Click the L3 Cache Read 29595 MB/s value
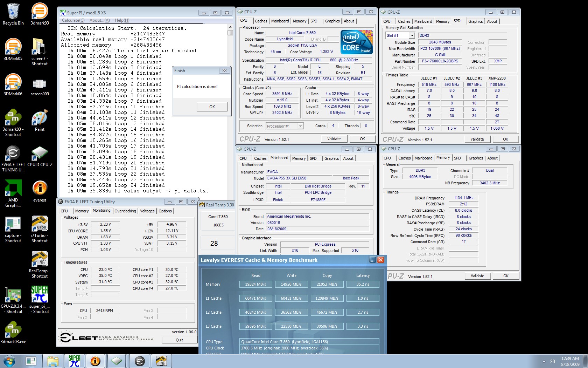Screen dimensions: 588x368 255,326
